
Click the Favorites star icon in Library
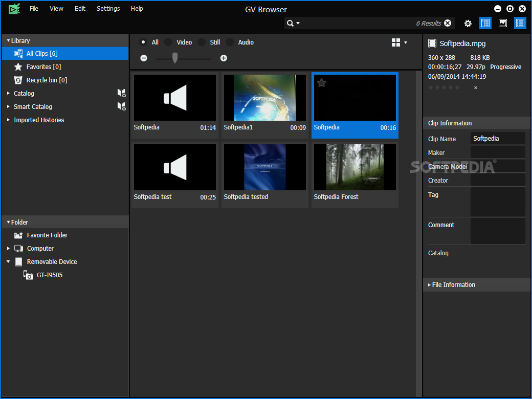pos(18,67)
